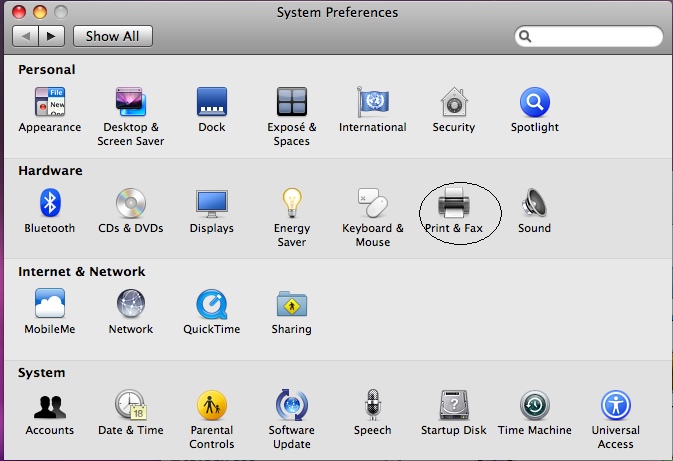The height and width of the screenshot is (461, 673).
Task: Select the Energy Saver lightbulb icon
Action: [x=291, y=204]
